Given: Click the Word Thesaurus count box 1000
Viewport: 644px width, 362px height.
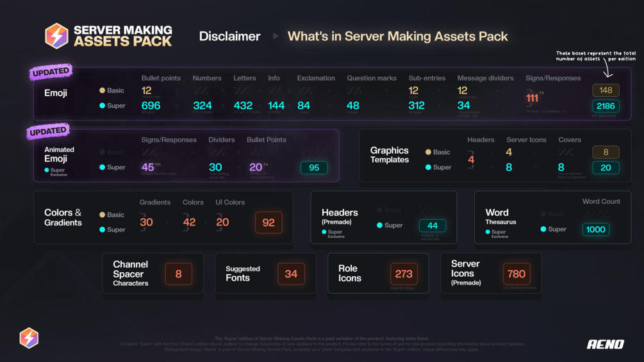Looking at the screenshot, I should pos(595,229).
